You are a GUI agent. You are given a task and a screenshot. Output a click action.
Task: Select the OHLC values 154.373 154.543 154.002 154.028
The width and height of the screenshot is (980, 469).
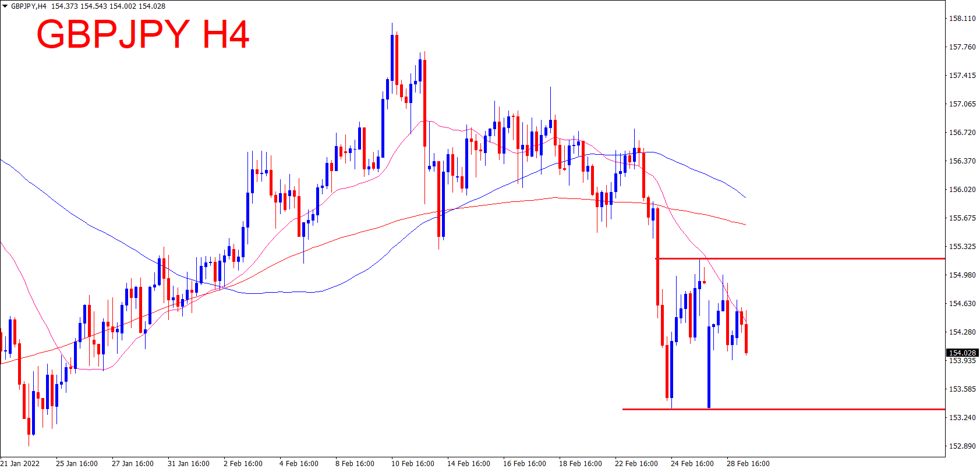(x=108, y=6)
